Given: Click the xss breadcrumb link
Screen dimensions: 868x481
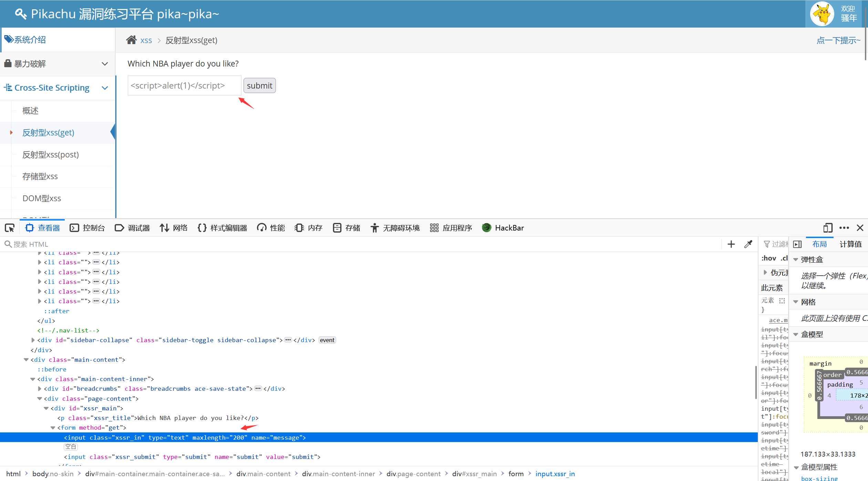Looking at the screenshot, I should click(146, 40).
